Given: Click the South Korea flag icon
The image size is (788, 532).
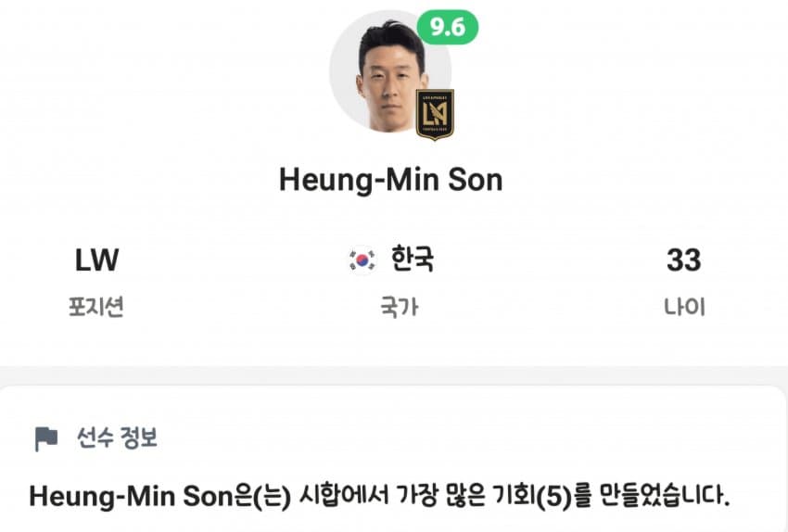Looking at the screenshot, I should 362,260.
